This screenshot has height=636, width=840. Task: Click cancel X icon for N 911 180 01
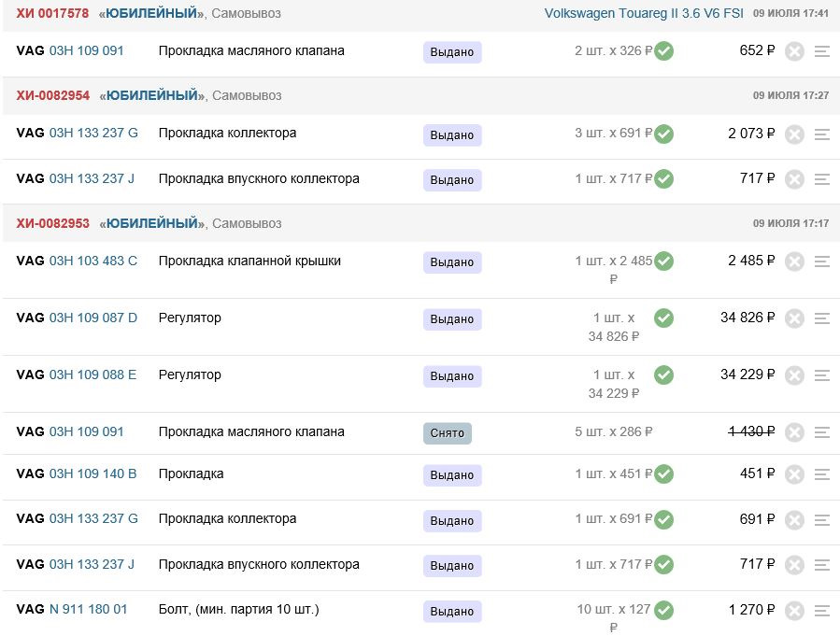pyautogui.click(x=794, y=611)
